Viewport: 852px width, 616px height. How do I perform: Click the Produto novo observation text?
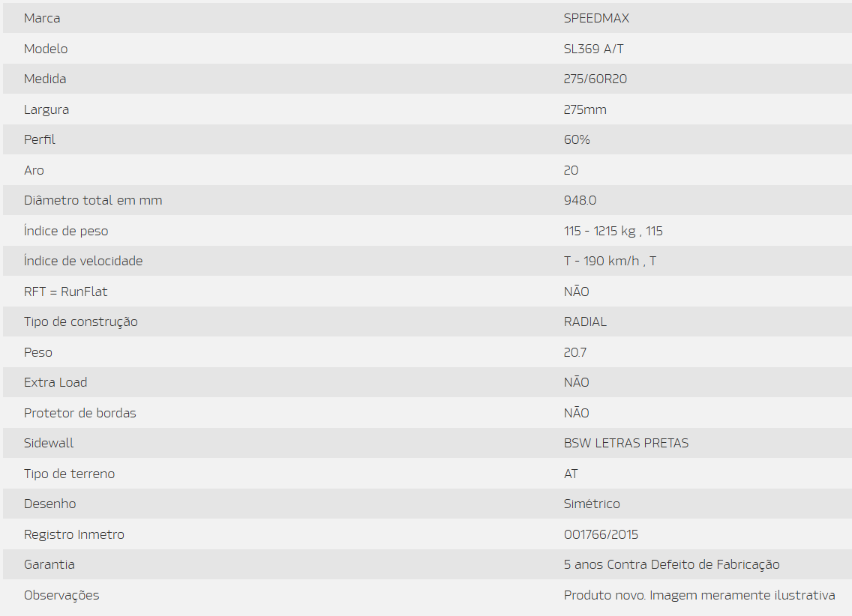click(x=699, y=595)
